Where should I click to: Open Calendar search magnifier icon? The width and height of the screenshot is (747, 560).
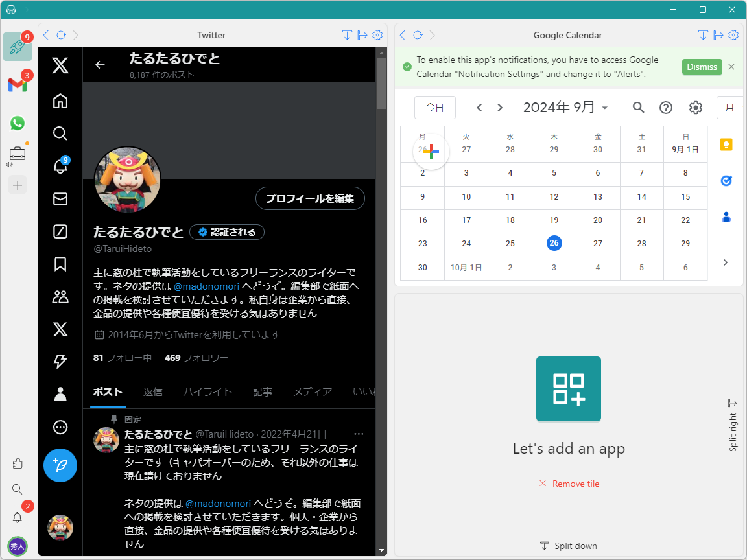(638, 108)
